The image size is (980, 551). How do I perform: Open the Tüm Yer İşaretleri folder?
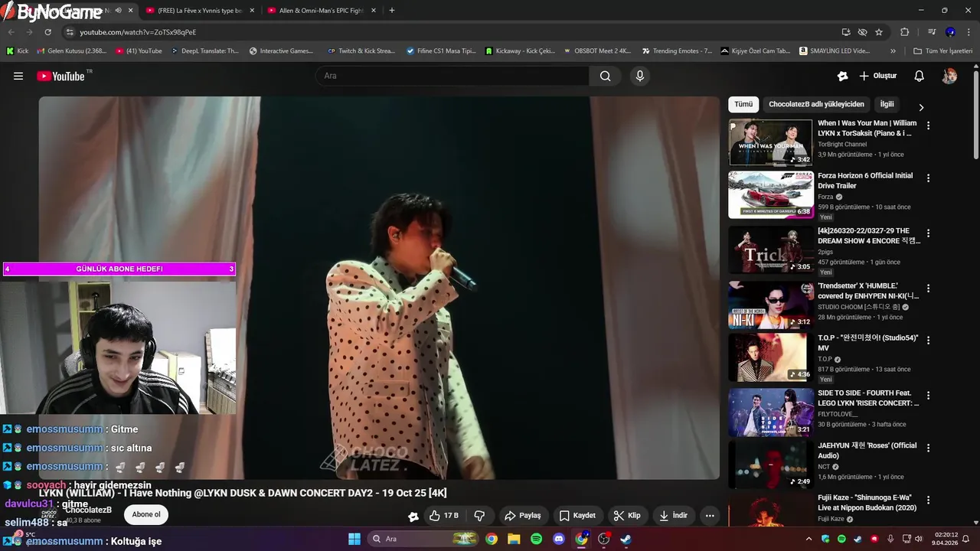click(x=942, y=51)
